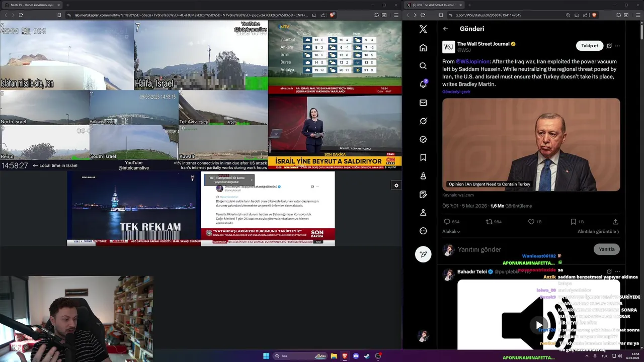Click the Haifa, Israel camera feed
Screen dimensions: 644x362
(201, 55)
